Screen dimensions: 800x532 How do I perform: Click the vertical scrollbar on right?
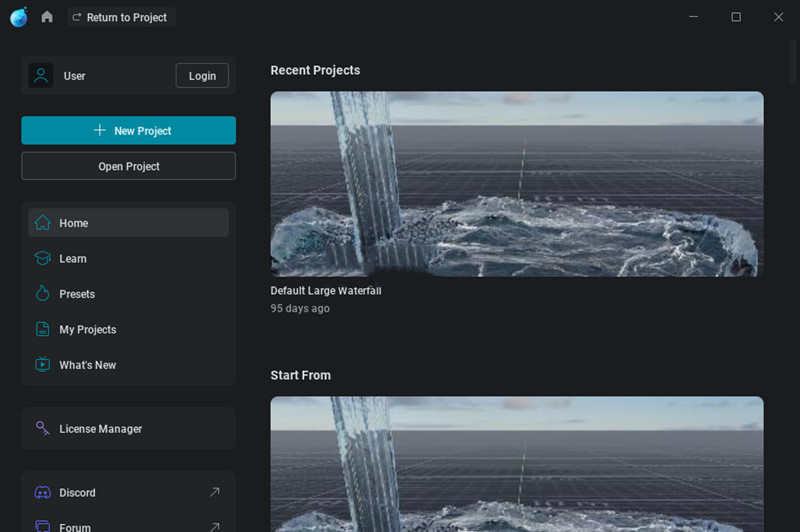point(793,61)
